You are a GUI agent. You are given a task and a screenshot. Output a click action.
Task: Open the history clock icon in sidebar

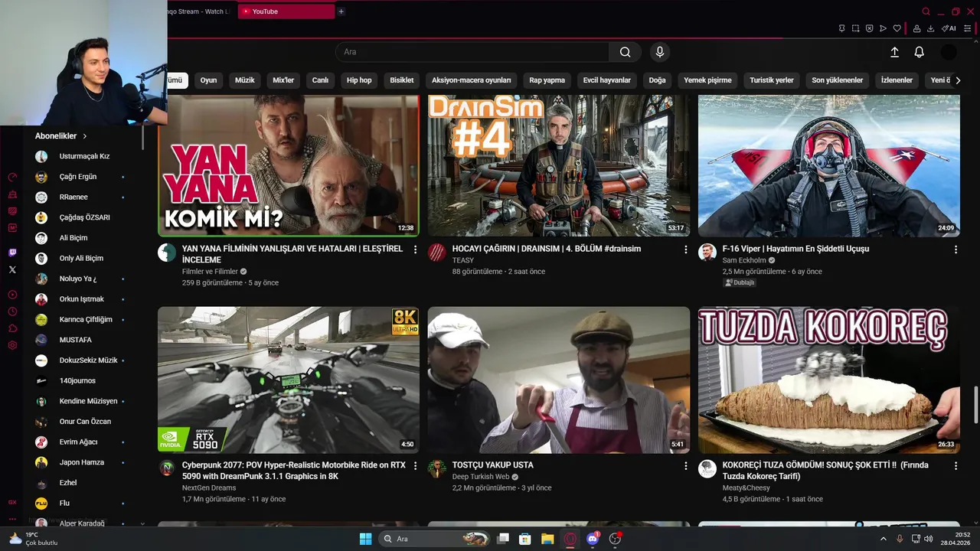tap(12, 311)
